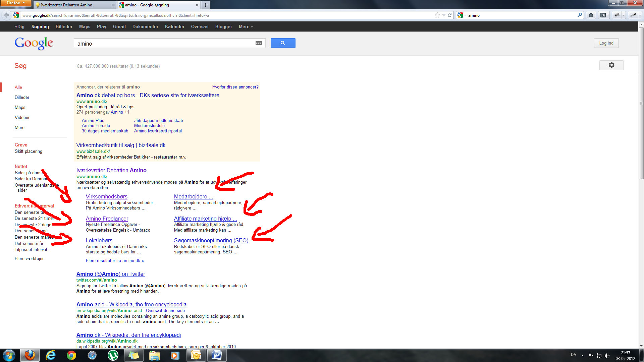This screenshot has width=644, height=362.
Task: Click the scrollbar down arrow
Action: 641,346
